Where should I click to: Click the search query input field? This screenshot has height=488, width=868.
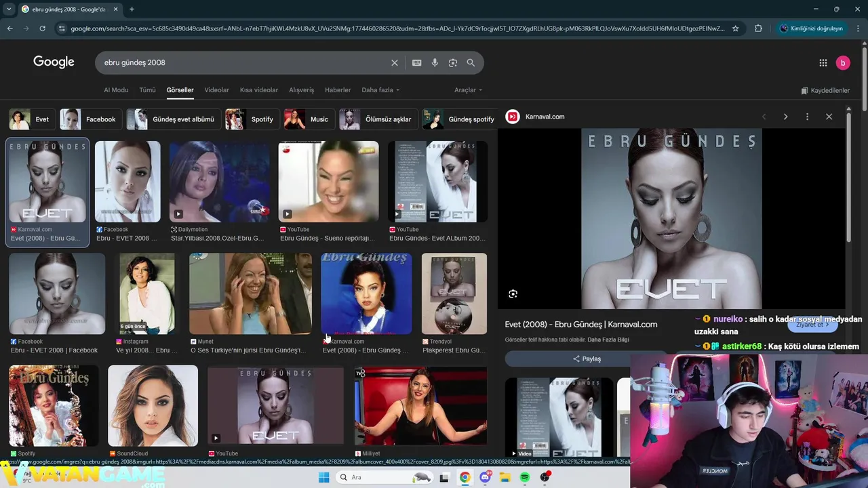(x=244, y=62)
